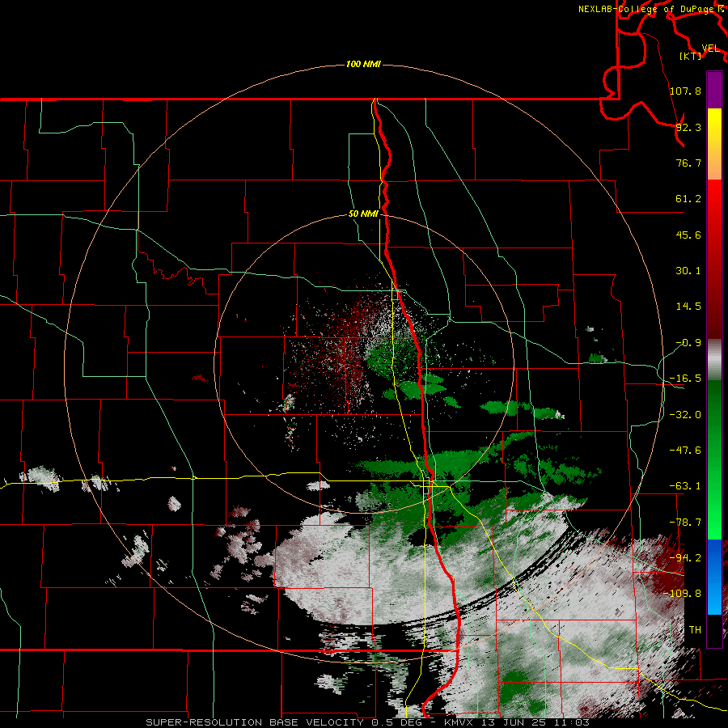Pick the gray near-zero color bar segment
Image resolution: width=728 pixels, height=728 pixels.
pos(714,358)
